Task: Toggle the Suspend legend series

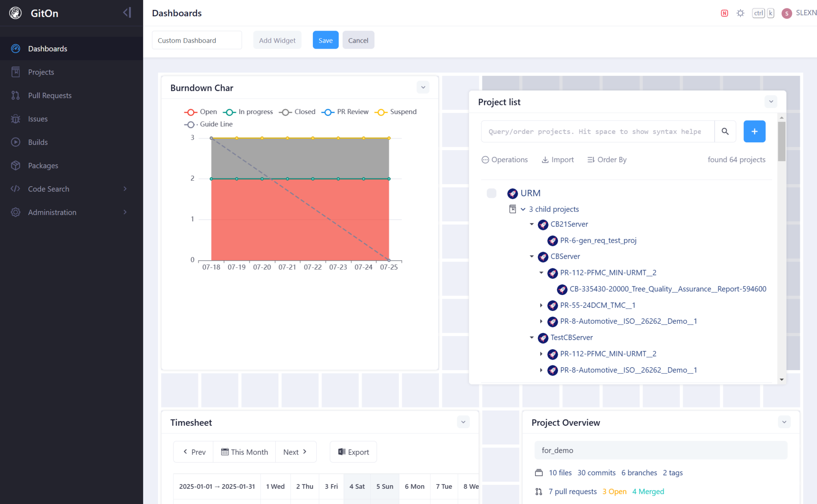Action: (396, 112)
